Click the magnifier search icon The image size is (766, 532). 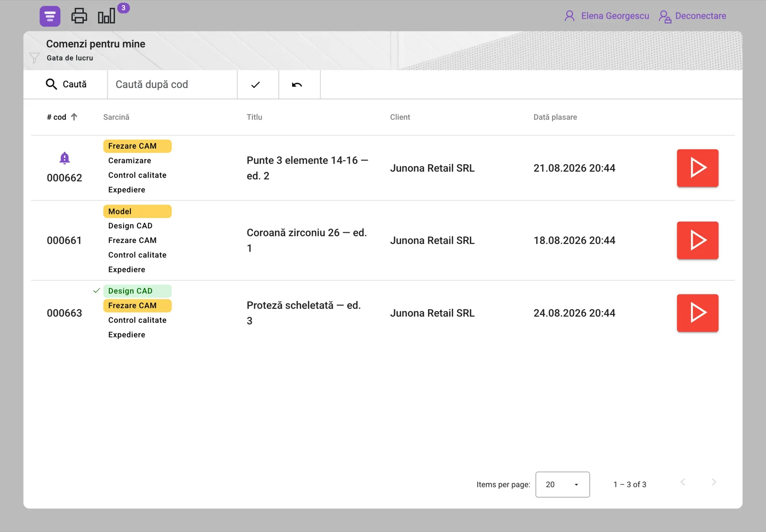(x=51, y=84)
